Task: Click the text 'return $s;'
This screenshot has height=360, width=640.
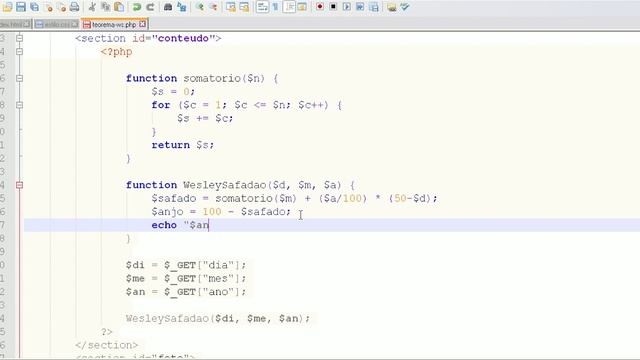Action: pyautogui.click(x=183, y=145)
